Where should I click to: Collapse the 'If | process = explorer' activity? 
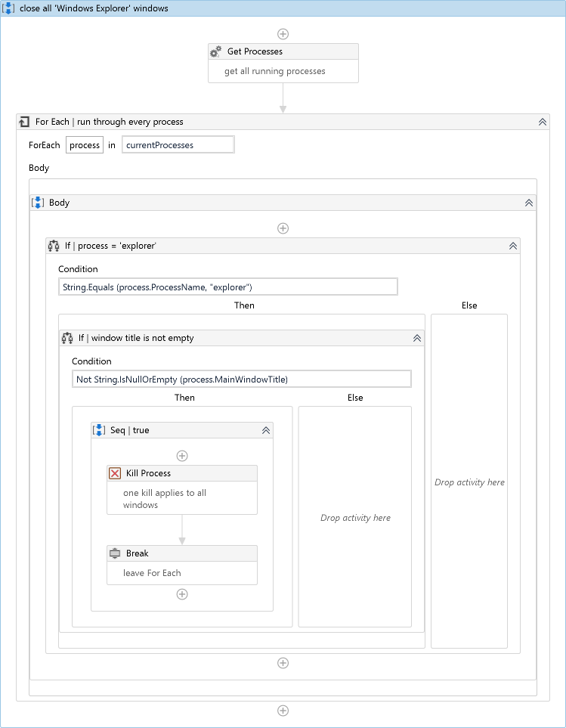(513, 246)
